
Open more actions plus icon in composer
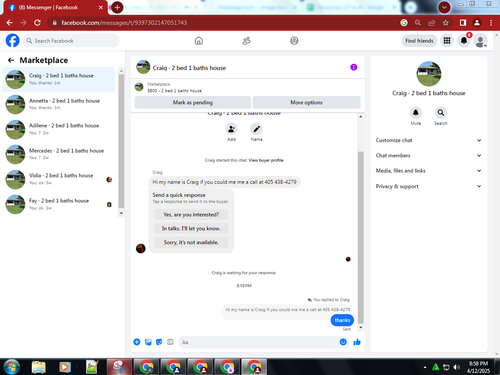(x=137, y=342)
